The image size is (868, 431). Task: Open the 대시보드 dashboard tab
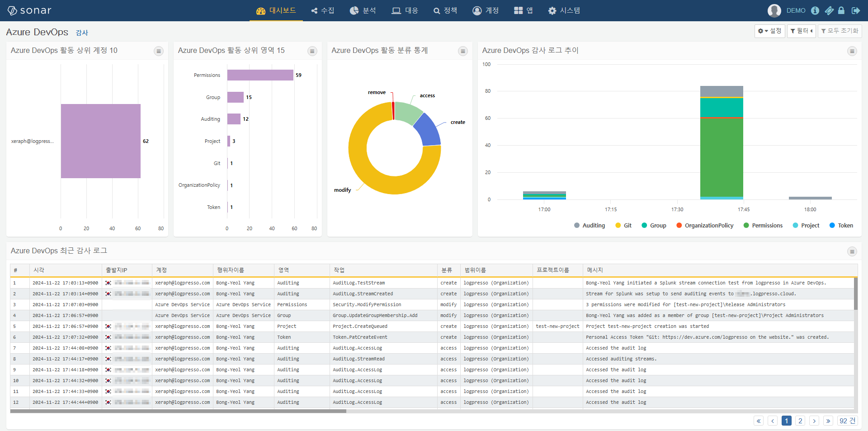[x=276, y=10]
